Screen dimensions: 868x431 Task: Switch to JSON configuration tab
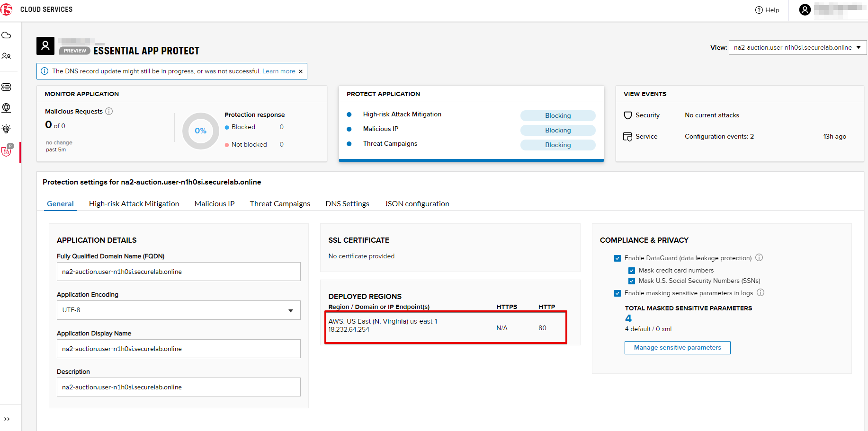[417, 204]
